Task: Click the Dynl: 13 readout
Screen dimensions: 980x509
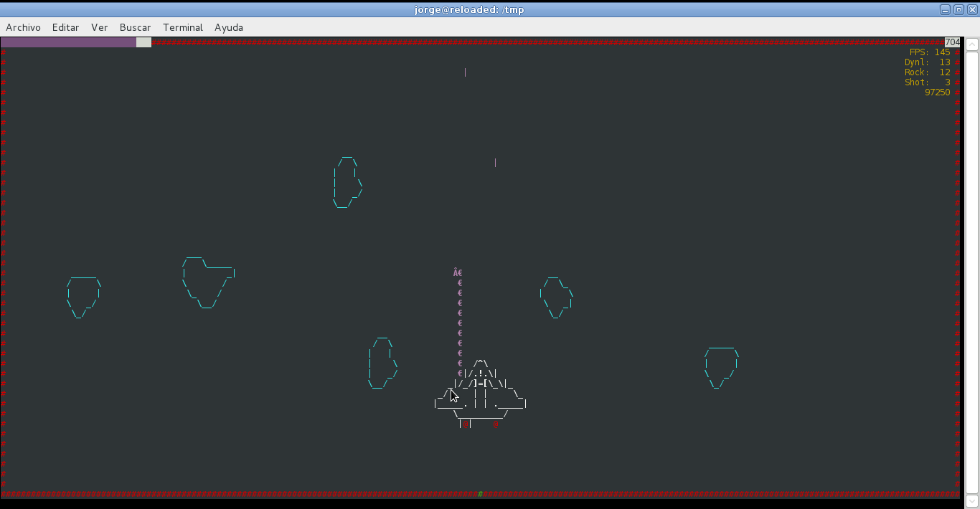Action: (927, 62)
